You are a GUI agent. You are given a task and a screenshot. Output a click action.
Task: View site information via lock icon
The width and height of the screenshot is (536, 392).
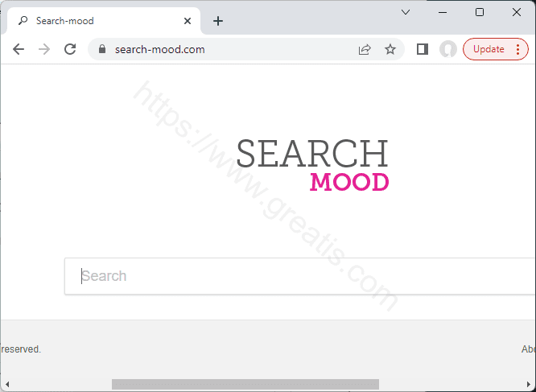point(101,49)
